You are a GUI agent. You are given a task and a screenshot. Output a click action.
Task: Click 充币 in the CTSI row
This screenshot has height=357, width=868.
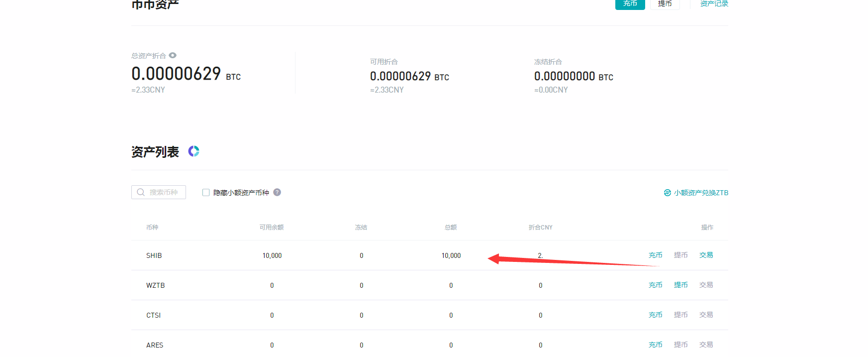[x=655, y=315]
